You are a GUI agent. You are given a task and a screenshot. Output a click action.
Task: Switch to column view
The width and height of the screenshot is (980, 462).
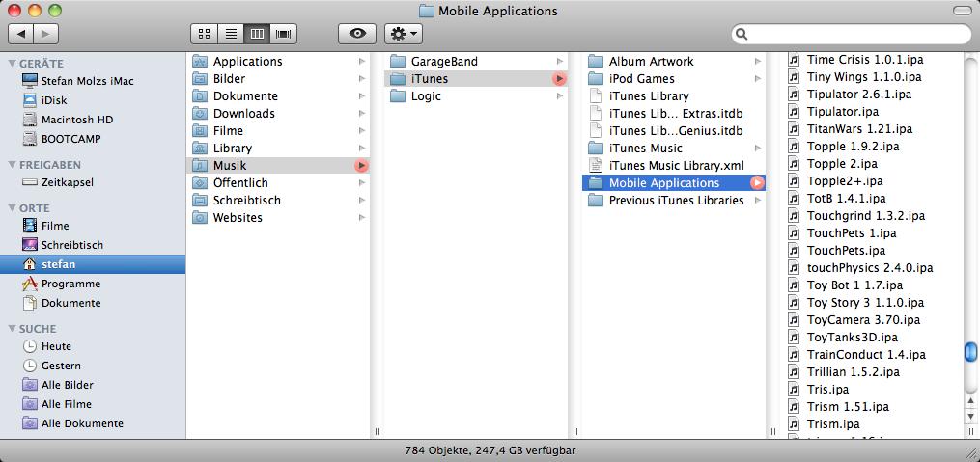click(257, 34)
